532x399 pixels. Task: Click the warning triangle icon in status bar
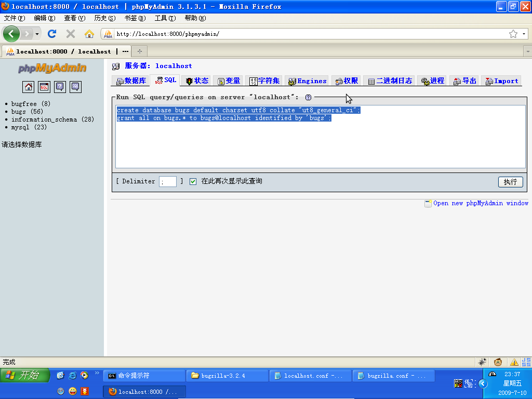click(514, 362)
